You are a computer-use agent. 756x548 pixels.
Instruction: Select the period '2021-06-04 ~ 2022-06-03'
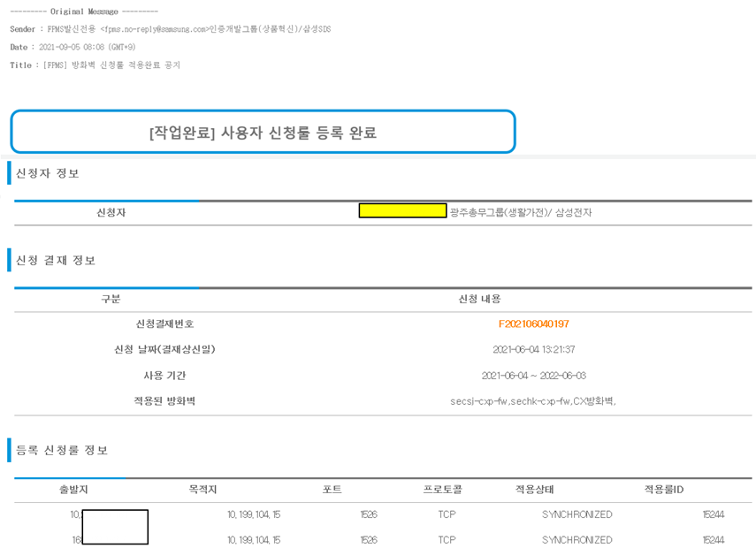click(x=534, y=376)
